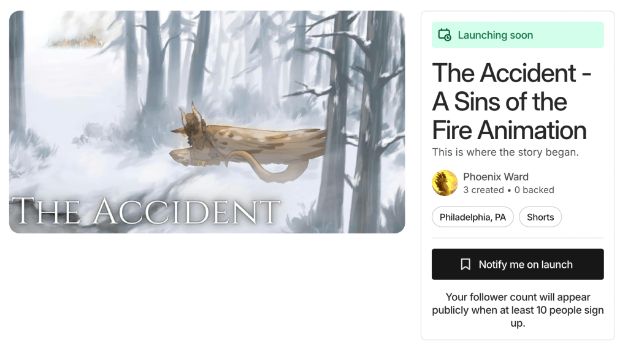Click the '0 backed' count text
The height and width of the screenshot is (364, 628).
534,190
